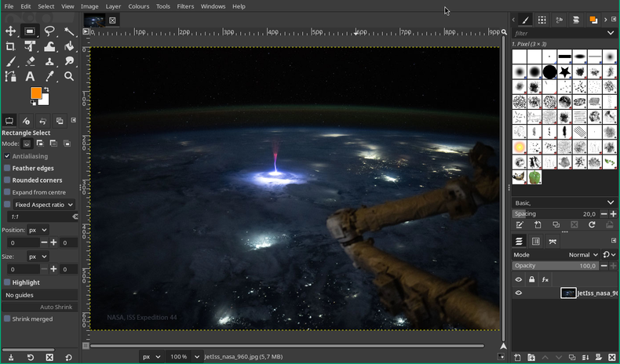Tick the Rounded corners checkbox
Viewport: 620px width, 364px height.
pos(7,180)
